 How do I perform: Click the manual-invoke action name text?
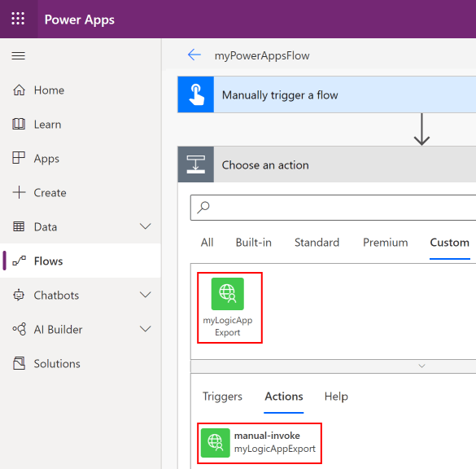pyautogui.click(x=267, y=436)
